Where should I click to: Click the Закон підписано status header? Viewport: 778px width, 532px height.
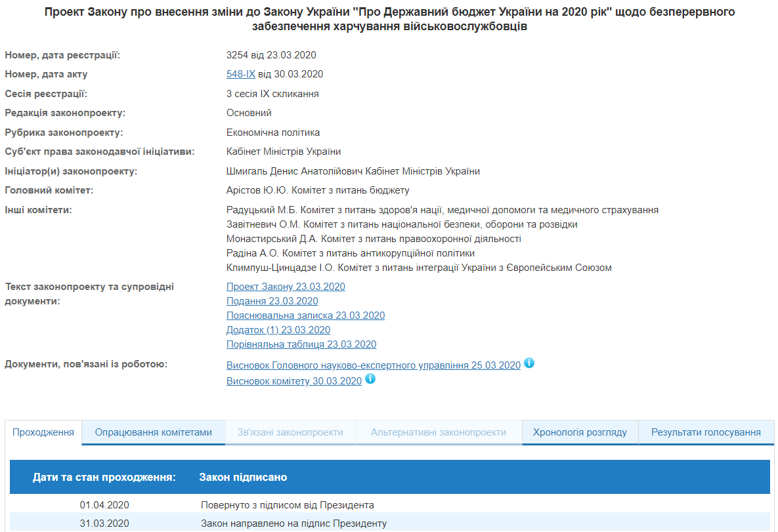(243, 477)
